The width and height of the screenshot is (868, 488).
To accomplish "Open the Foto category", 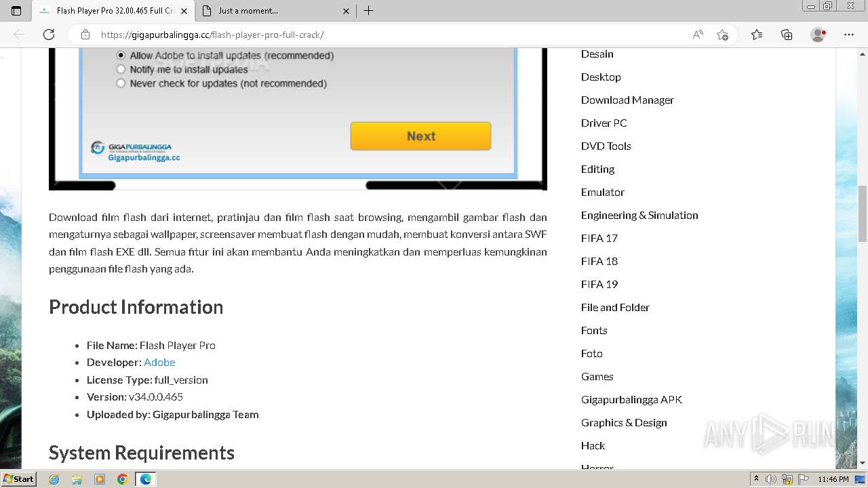I will click(591, 354).
